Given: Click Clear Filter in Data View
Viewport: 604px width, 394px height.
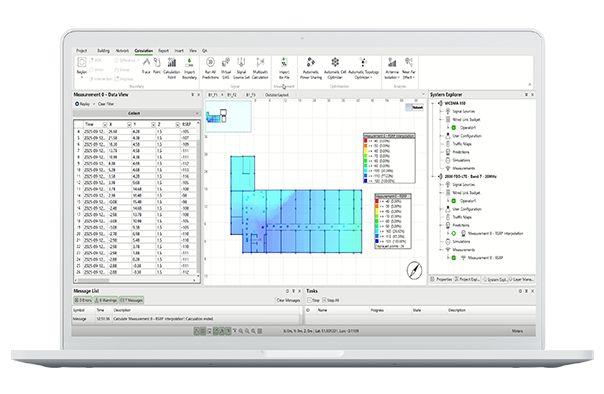Looking at the screenshot, I should point(106,104).
